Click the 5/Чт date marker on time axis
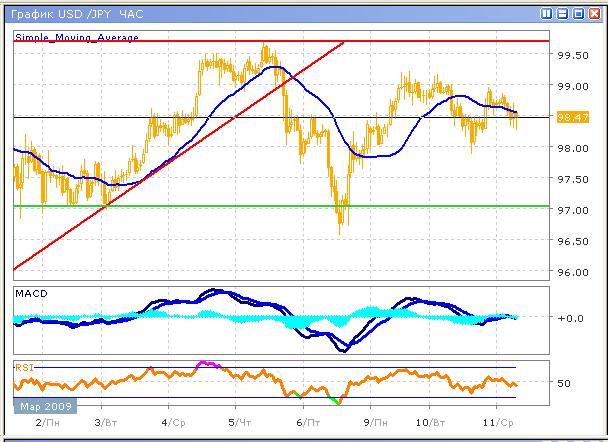This screenshot has height=442, width=608. (239, 424)
